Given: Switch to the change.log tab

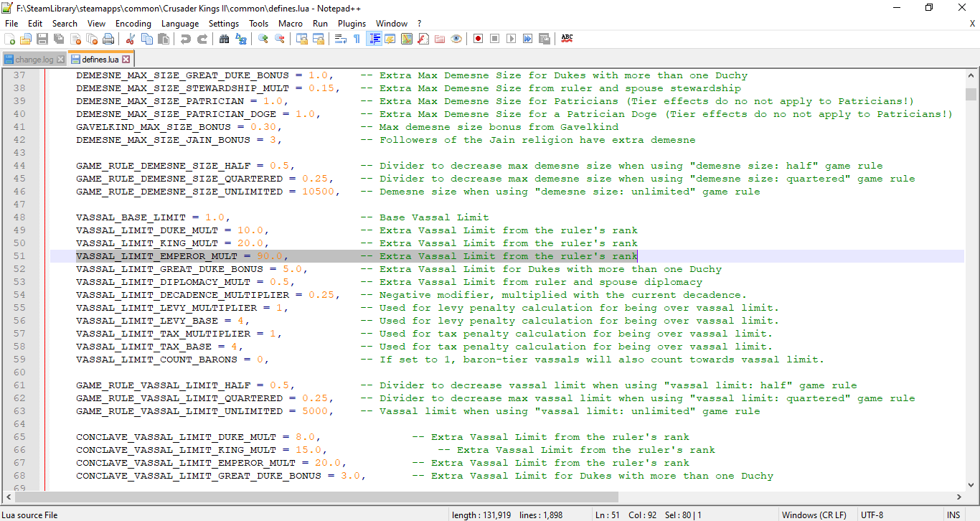Looking at the screenshot, I should 34,60.
